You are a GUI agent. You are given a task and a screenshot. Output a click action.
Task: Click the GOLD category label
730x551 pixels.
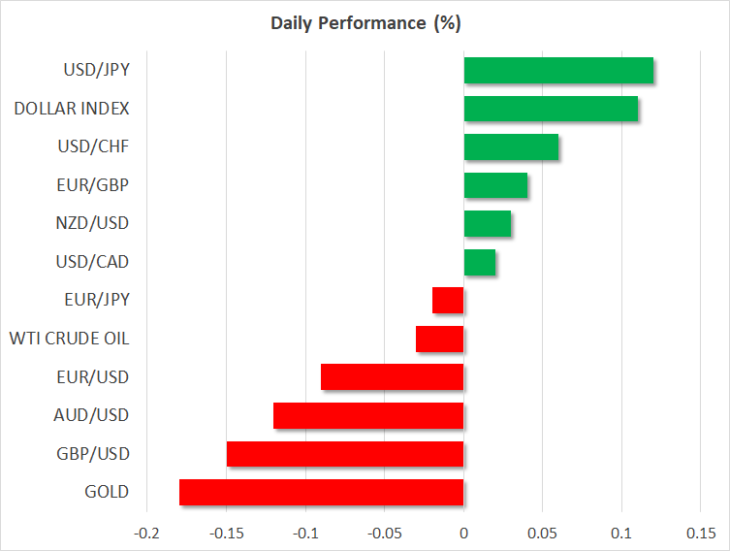point(107,492)
